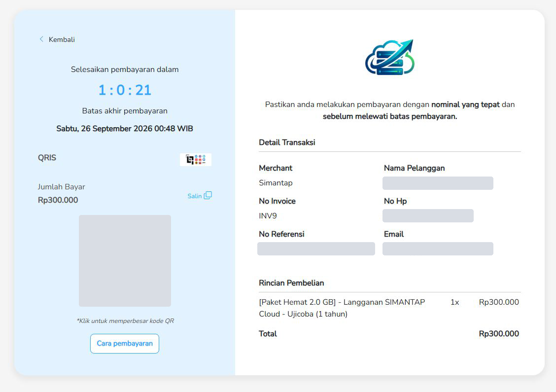
Task: Click the No Referensi label
Action: [x=281, y=234]
